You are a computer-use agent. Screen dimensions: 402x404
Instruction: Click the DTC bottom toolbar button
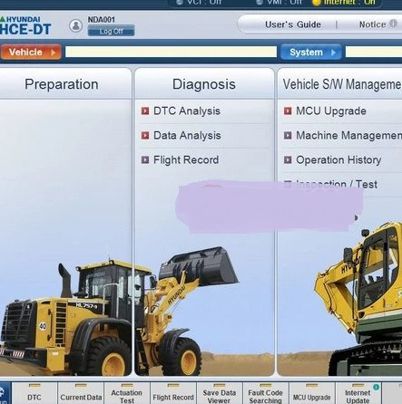pyautogui.click(x=34, y=393)
